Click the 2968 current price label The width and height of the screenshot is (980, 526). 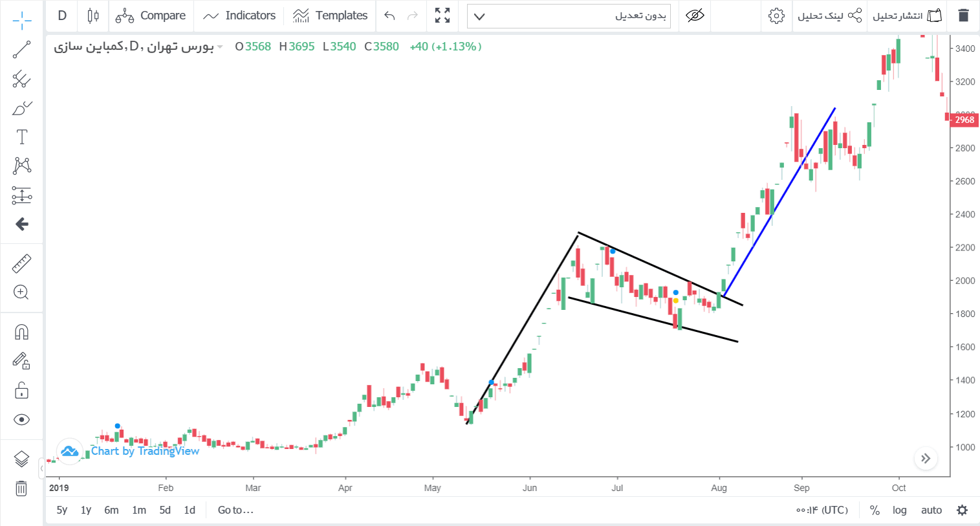point(964,120)
